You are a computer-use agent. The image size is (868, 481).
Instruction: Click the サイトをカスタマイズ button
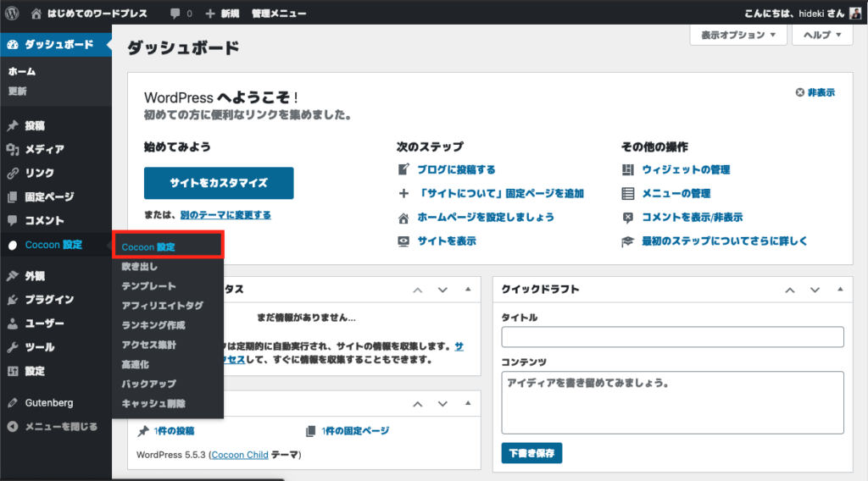click(x=219, y=183)
